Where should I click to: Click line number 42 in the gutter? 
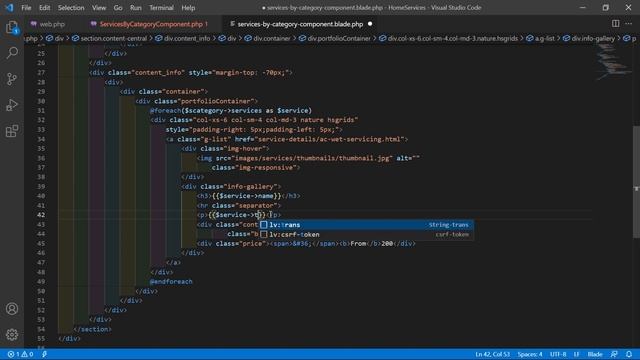click(x=41, y=215)
